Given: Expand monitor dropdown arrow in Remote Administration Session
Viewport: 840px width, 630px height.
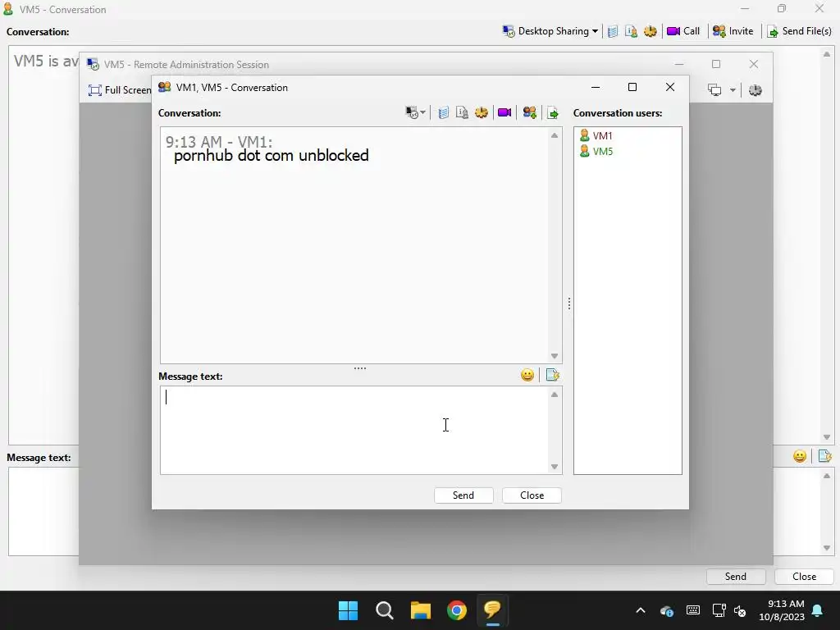Looking at the screenshot, I should click(733, 90).
